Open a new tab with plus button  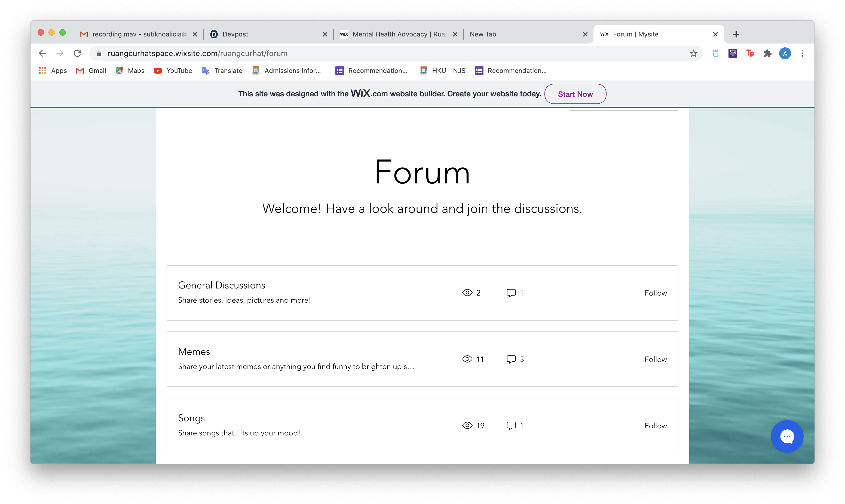click(x=736, y=34)
